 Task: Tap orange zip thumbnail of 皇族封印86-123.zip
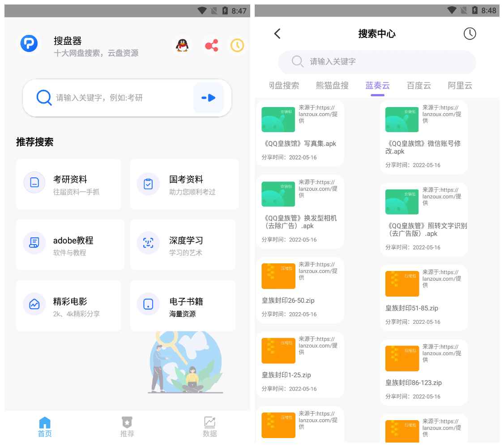(402, 358)
